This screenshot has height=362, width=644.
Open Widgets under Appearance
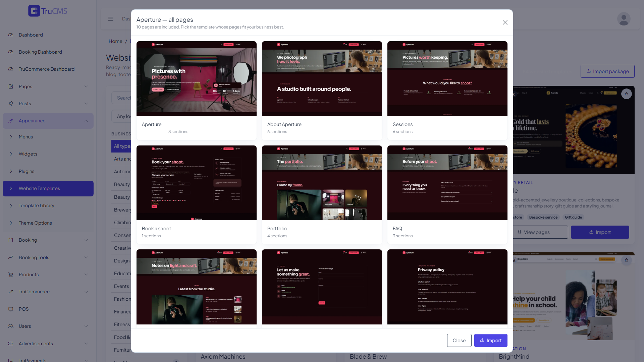(x=48, y=154)
